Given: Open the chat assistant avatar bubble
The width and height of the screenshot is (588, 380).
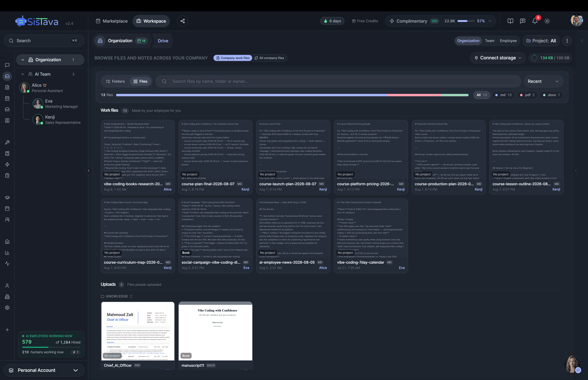Looking at the screenshot, I should tap(572, 364).
